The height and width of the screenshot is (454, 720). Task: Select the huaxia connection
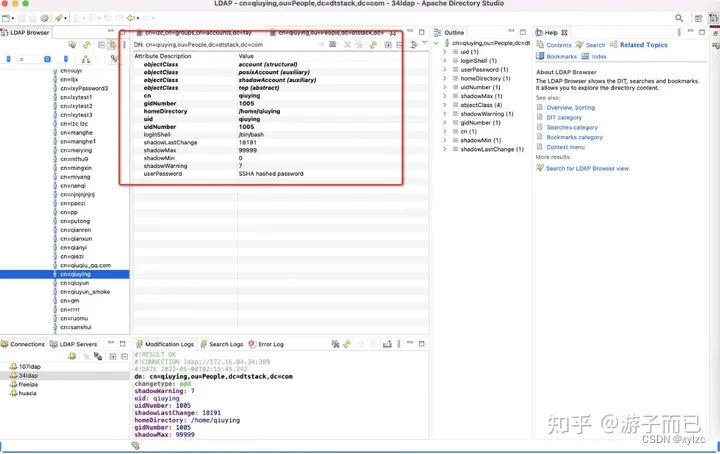(22, 393)
